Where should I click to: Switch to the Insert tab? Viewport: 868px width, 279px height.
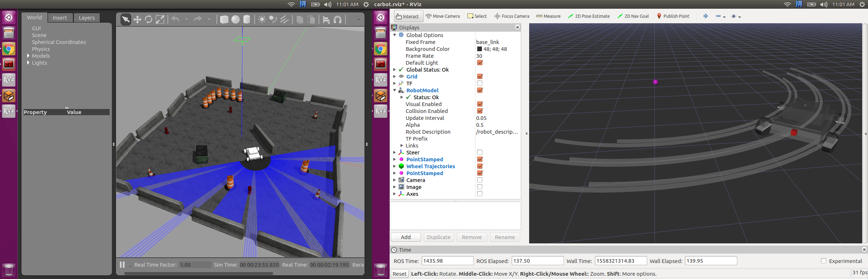click(x=60, y=18)
